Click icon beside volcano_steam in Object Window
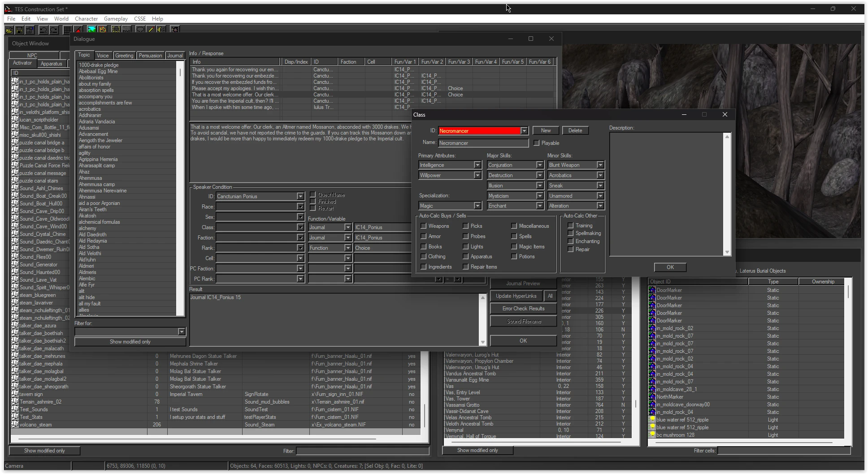This screenshot has width=868, height=474. [15, 425]
